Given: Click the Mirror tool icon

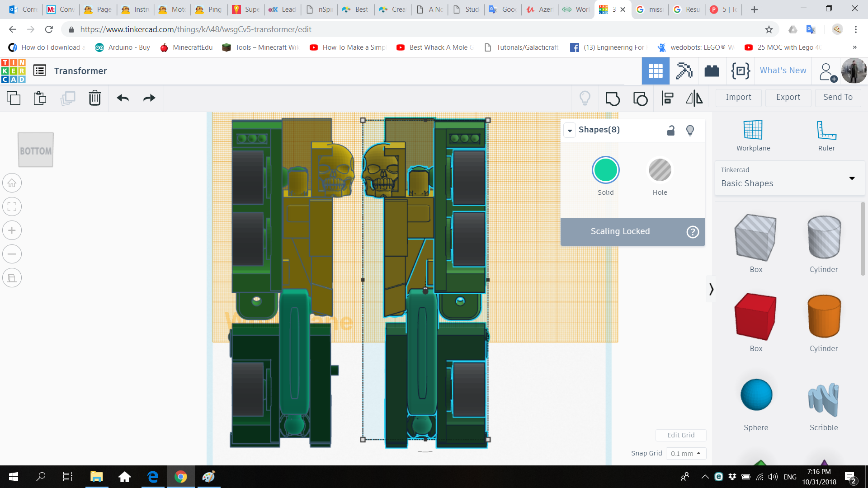Looking at the screenshot, I should 694,98.
